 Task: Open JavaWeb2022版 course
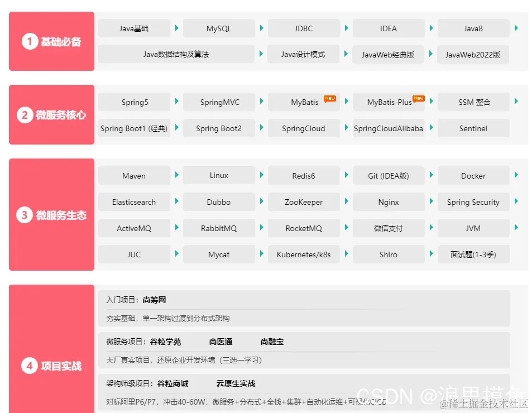pos(473,55)
